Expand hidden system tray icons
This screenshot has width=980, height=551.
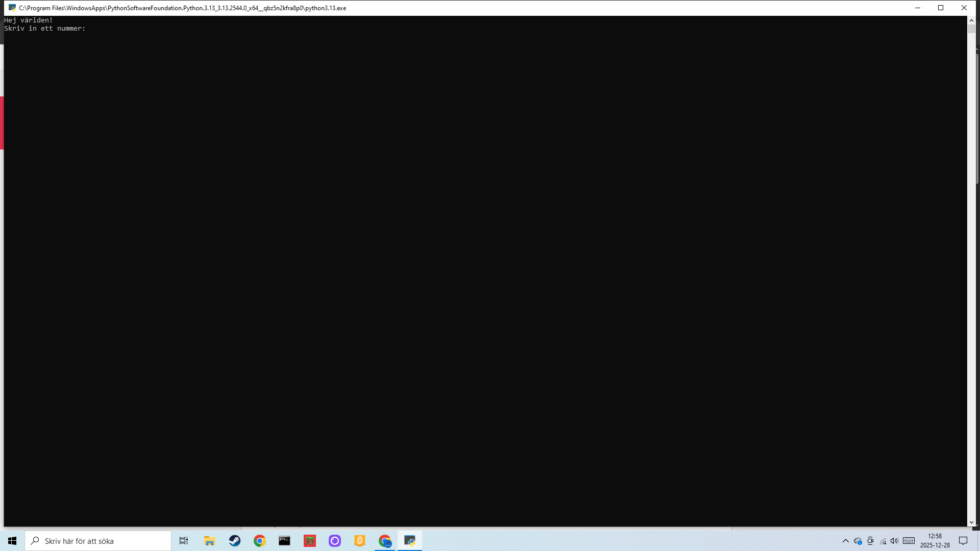pos(845,541)
